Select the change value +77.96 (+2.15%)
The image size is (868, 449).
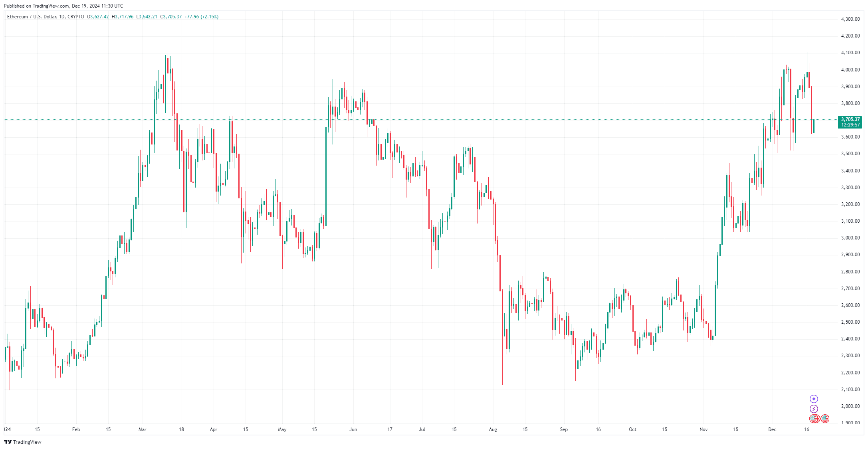click(202, 17)
